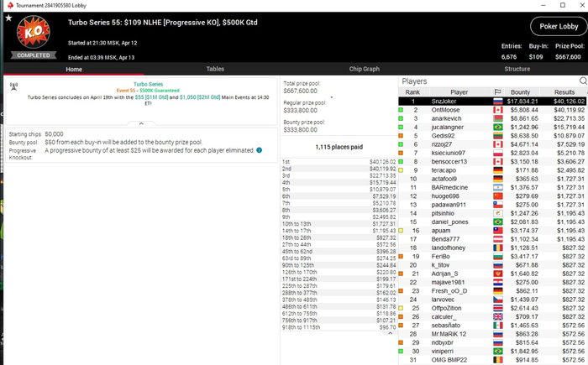588x365 pixels.
Task: Select player ndbyxbr
Action: tap(443, 342)
